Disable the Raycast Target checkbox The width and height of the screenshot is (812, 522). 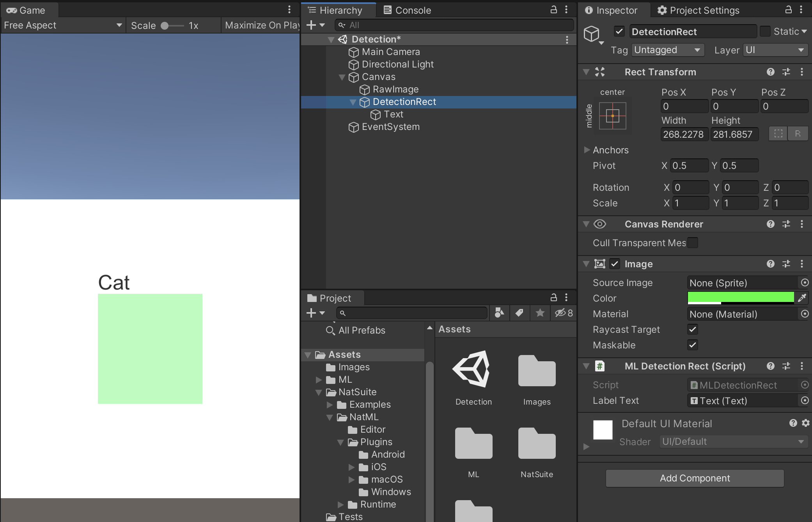point(693,330)
